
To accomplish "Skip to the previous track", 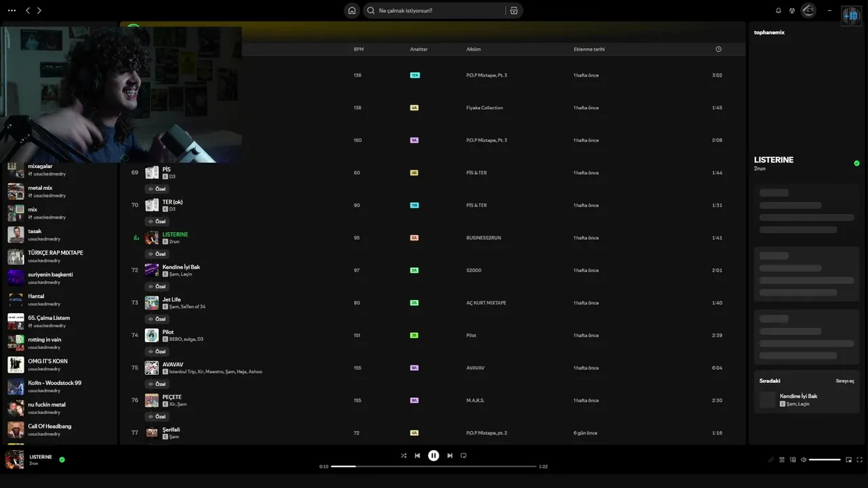I will (417, 455).
